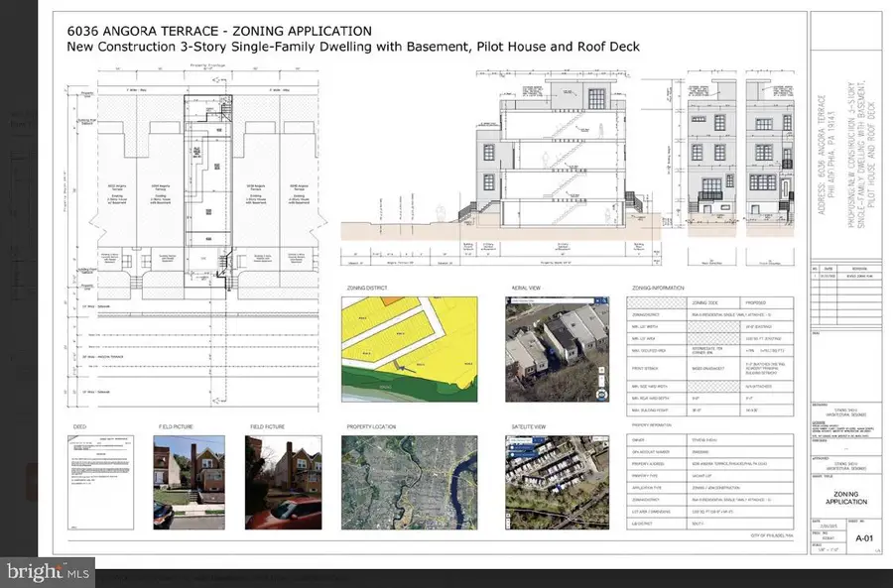Image resolution: width=893 pixels, height=588 pixels.
Task: Open the Zoning District map image
Action: (x=410, y=349)
